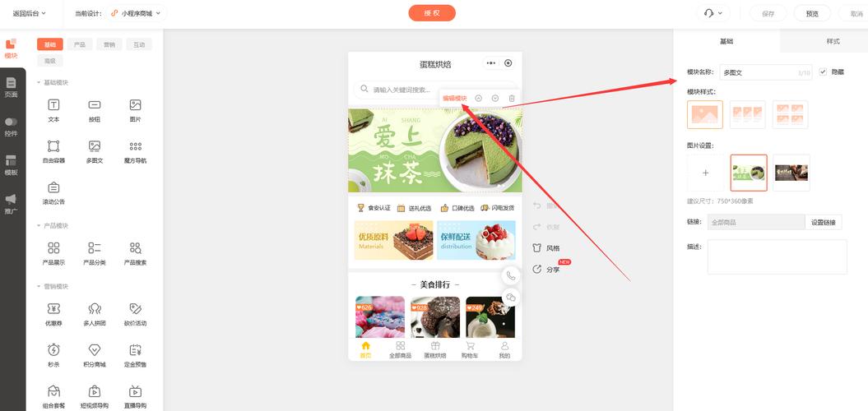Open 页面 in the left sidebar
Screen dimensions: 868x411
point(11,87)
